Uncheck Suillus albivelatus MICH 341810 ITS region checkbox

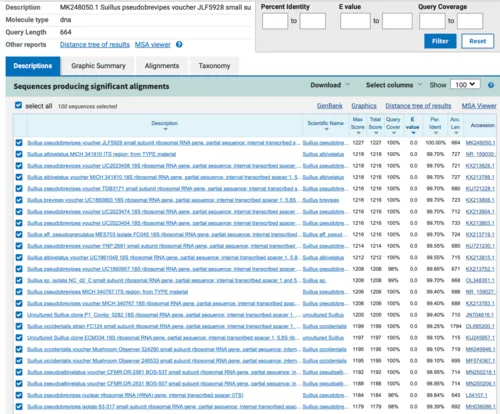[x=19, y=154]
